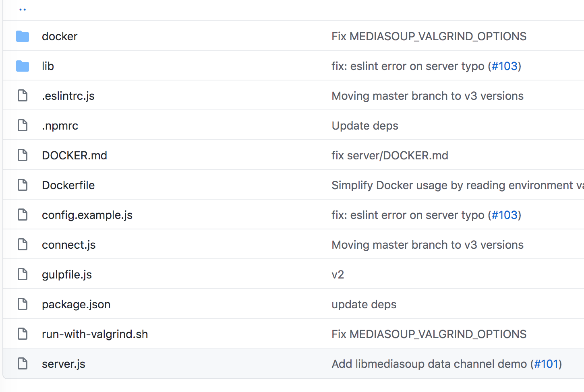Click the file icon beside Dockerfile
This screenshot has width=584, height=392.
23,185
